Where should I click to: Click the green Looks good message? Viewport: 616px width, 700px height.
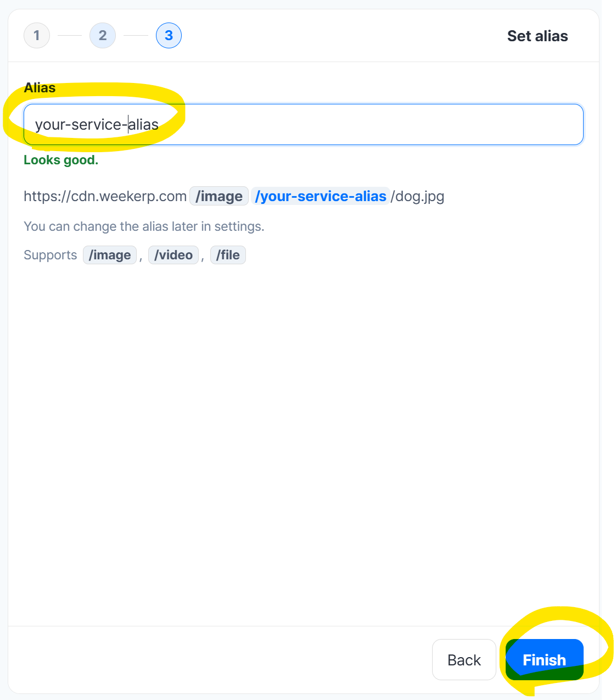[x=61, y=160]
